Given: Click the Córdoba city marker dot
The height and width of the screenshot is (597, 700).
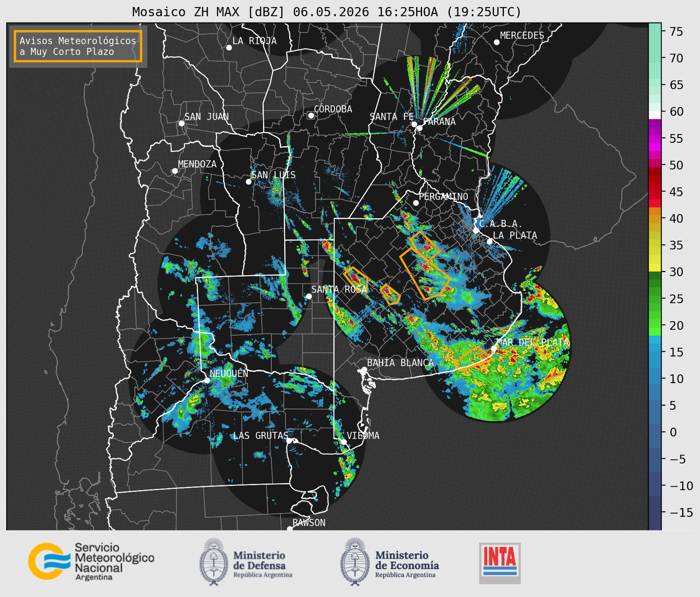Looking at the screenshot, I should (311, 115).
